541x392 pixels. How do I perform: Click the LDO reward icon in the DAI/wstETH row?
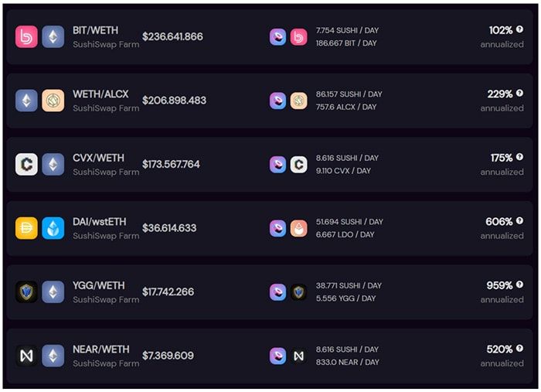point(299,228)
